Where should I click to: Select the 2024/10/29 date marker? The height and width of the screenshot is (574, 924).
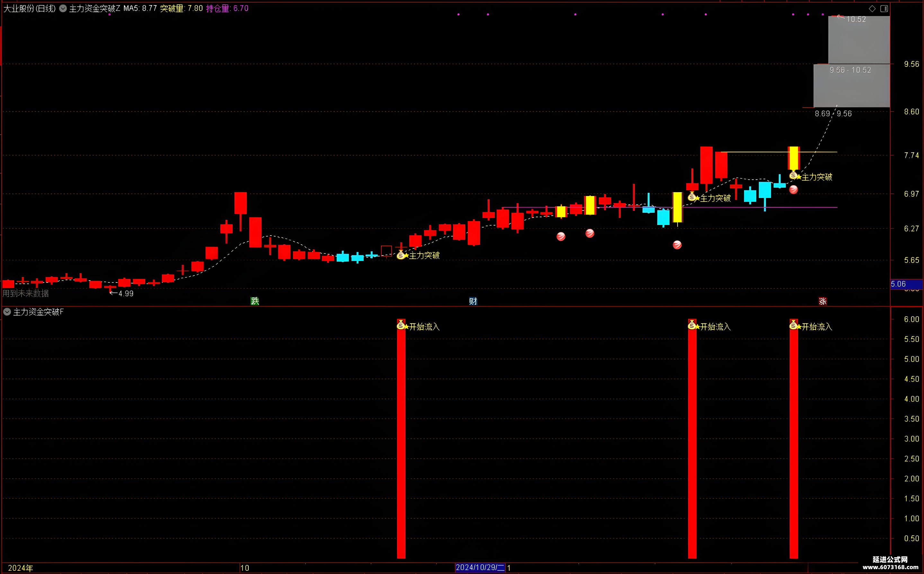pyautogui.click(x=480, y=568)
